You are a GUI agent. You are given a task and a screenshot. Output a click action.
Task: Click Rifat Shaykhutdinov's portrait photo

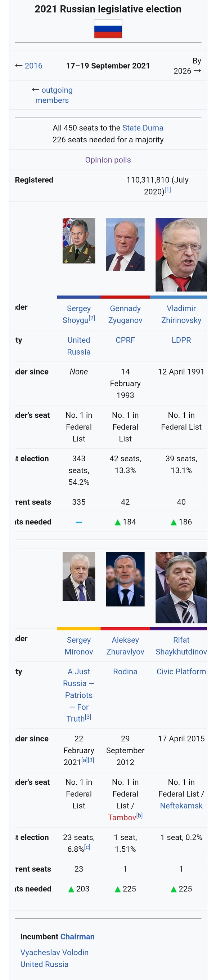[x=181, y=587]
